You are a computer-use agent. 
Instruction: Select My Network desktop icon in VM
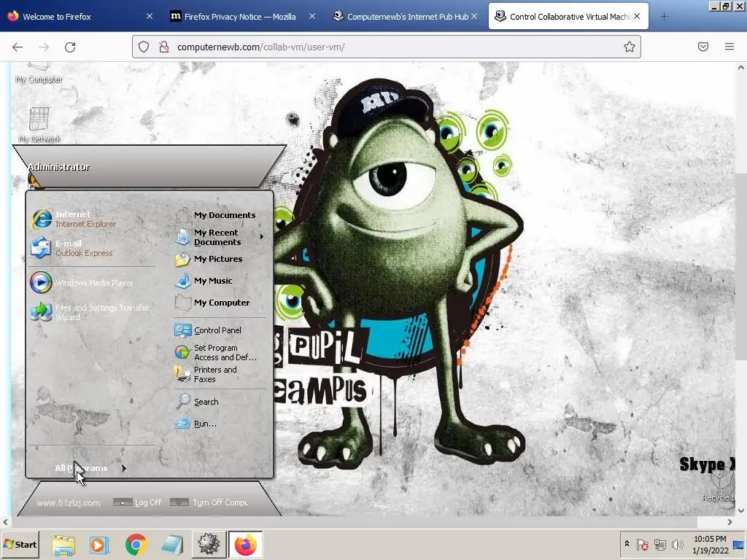39,125
